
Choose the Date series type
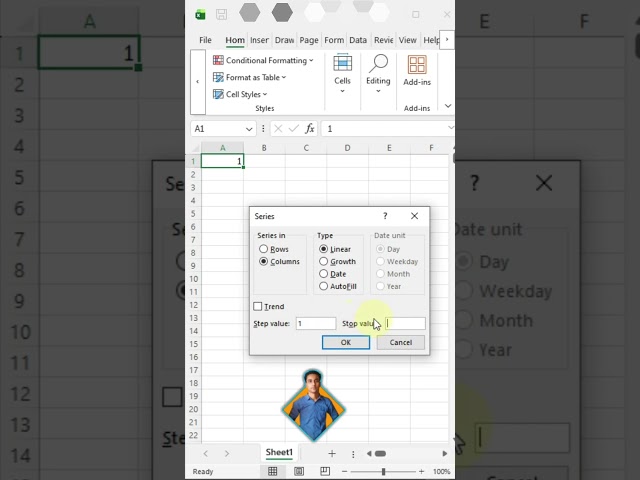point(323,274)
